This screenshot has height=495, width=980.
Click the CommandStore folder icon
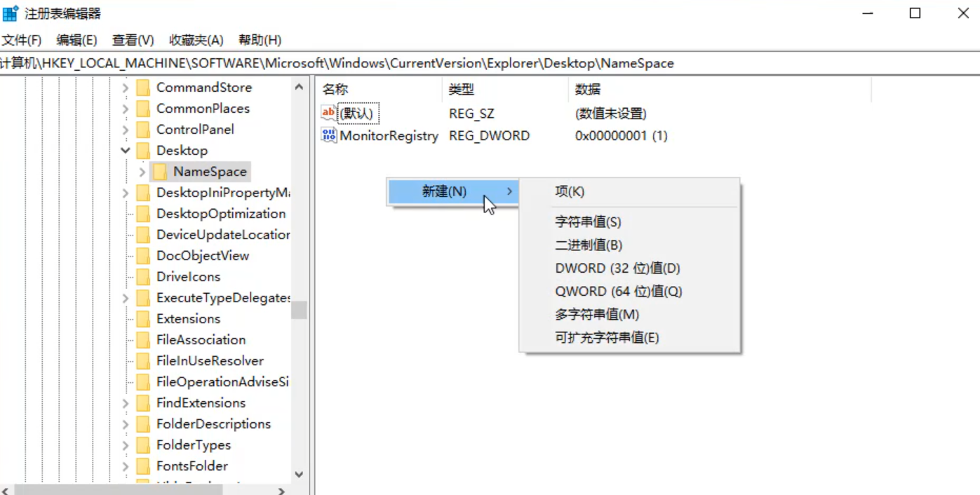(144, 88)
